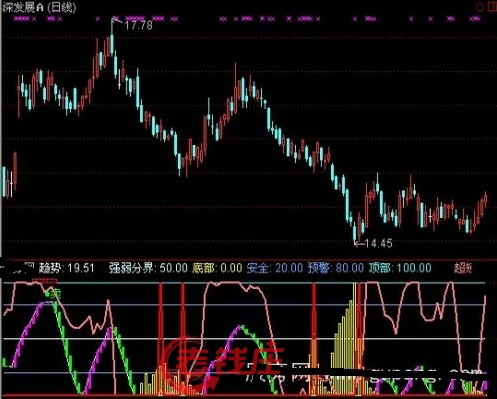The height and width of the screenshot is (399, 497).
Task: Click the green 卖 sell signal marker
Action: [x=53, y=294]
